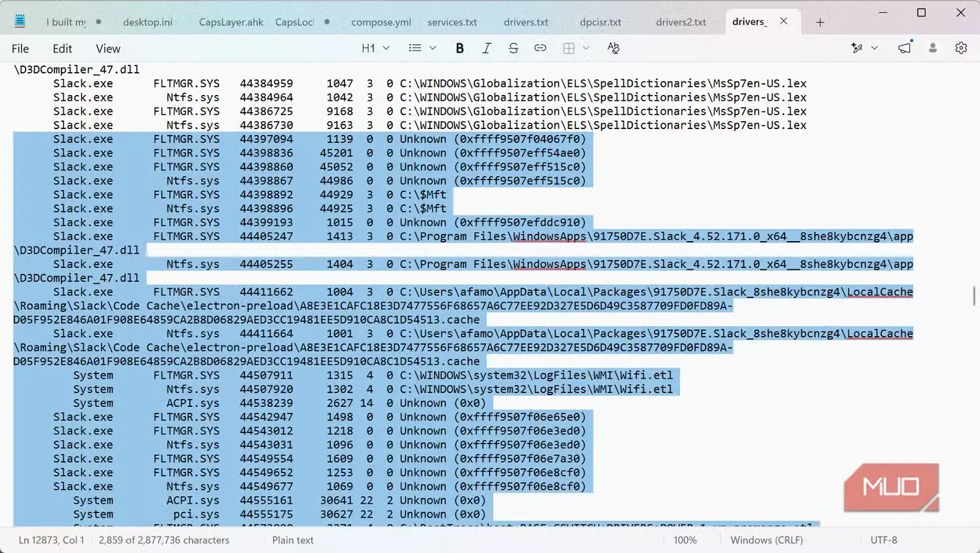Click the UTF-8 encoding indicator
This screenshot has width=980, height=553.
(884, 540)
